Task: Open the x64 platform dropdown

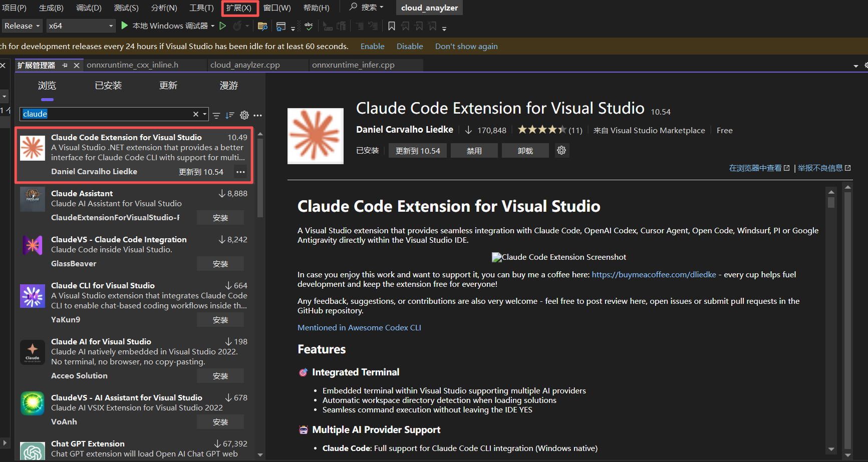Action: (x=81, y=26)
